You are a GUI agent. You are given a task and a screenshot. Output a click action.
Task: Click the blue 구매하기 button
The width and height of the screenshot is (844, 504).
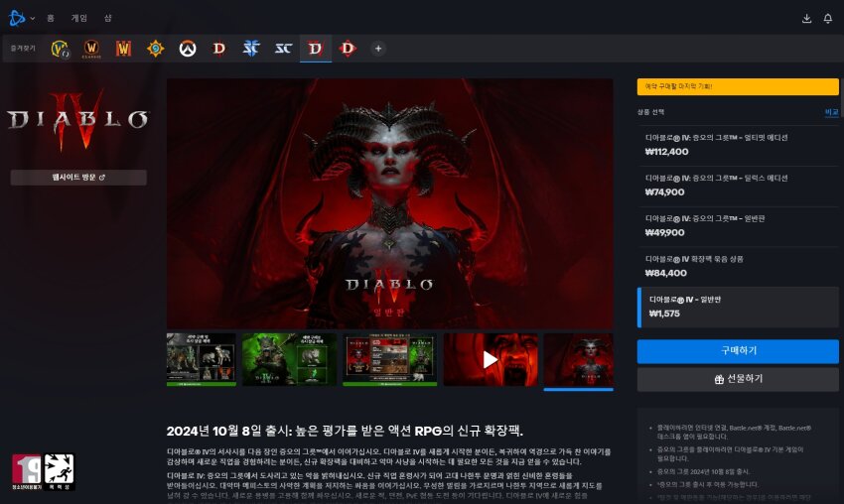pyautogui.click(x=738, y=350)
